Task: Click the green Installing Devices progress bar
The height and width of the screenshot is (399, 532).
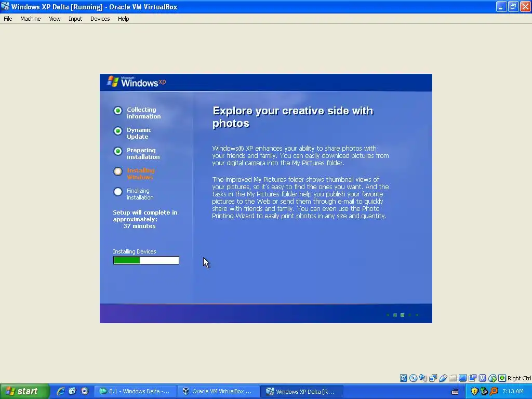Action: (x=146, y=260)
